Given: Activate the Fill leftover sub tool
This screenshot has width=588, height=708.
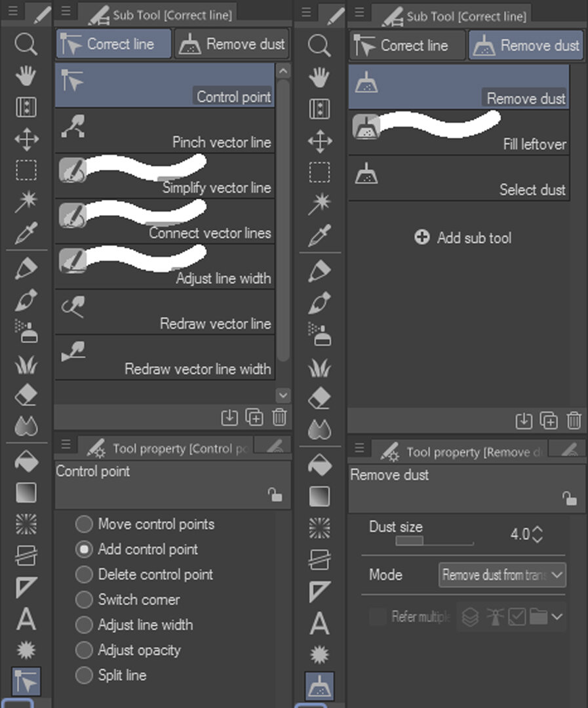Looking at the screenshot, I should tap(458, 133).
